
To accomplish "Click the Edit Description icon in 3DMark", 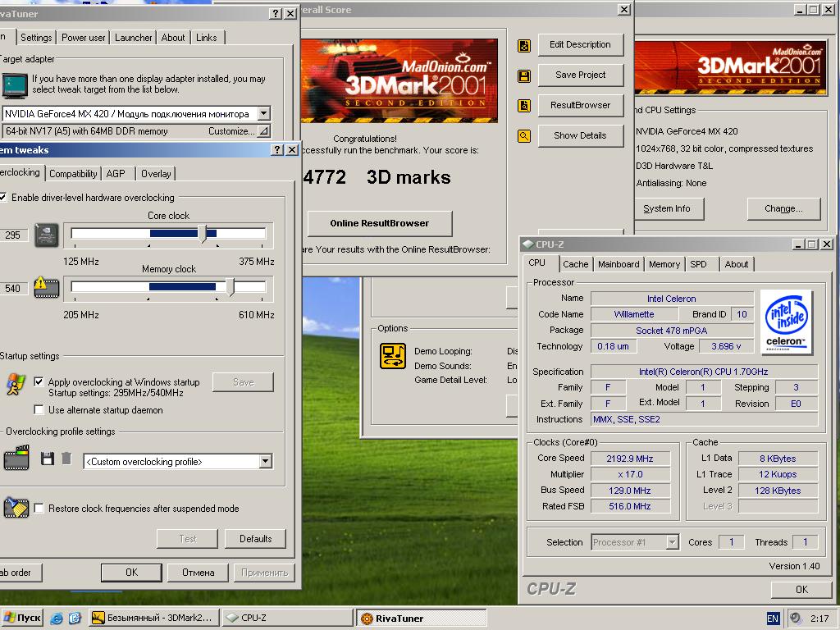I will [x=524, y=46].
